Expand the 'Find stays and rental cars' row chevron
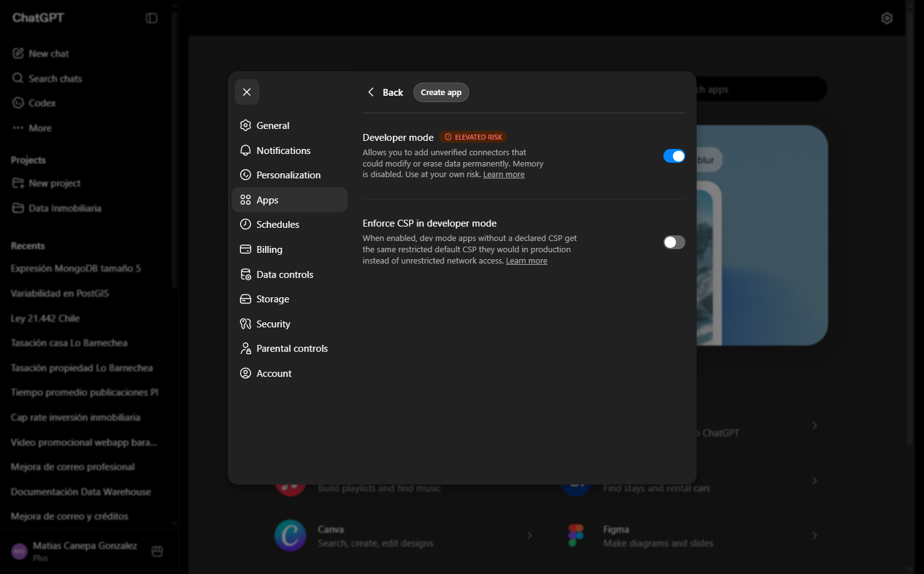This screenshot has width=924, height=574. click(x=814, y=481)
